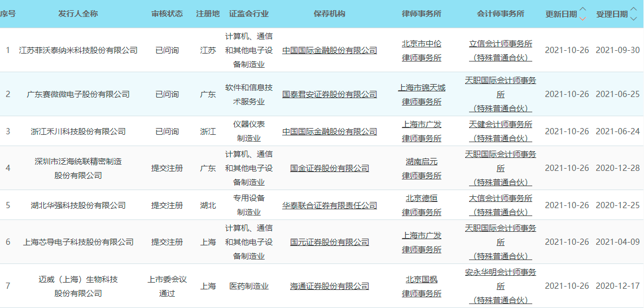This screenshot has width=644, height=308.
Task: Sort 受理日期 descending with its down arrow
Action: tap(633, 19)
